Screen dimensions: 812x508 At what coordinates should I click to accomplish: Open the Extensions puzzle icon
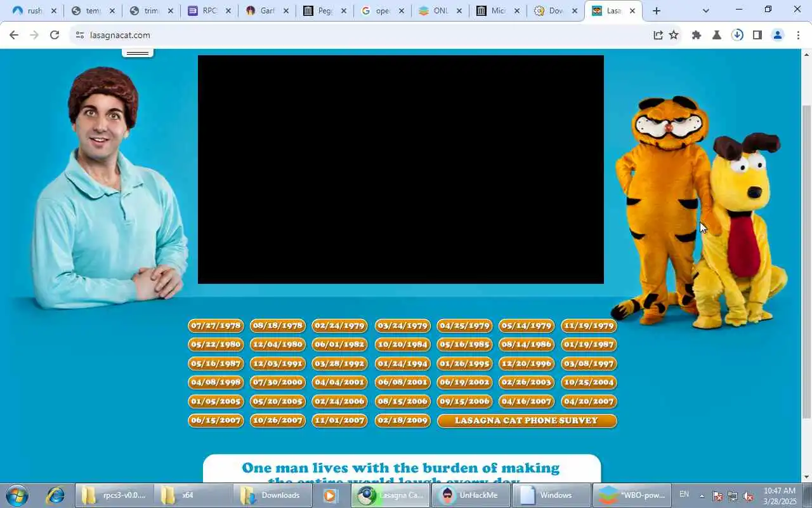coord(697,35)
